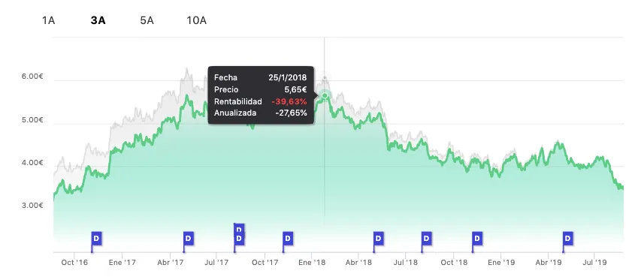Select the lower stacked dividend flag after Jul '17

240,239
